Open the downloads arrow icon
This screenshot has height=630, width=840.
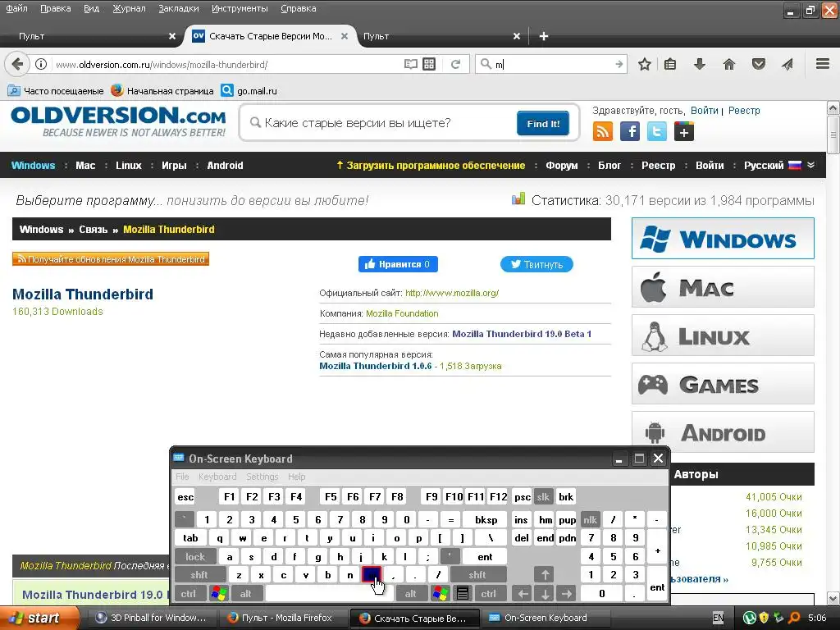pos(699,64)
